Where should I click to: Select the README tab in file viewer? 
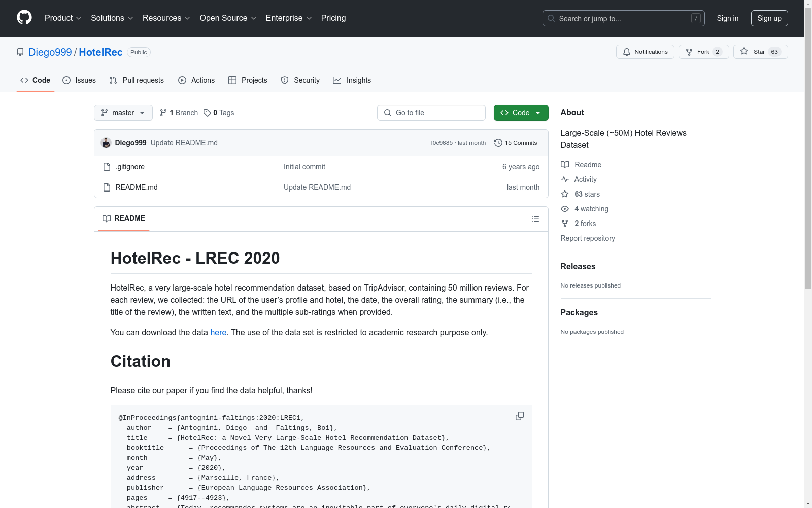click(x=124, y=218)
